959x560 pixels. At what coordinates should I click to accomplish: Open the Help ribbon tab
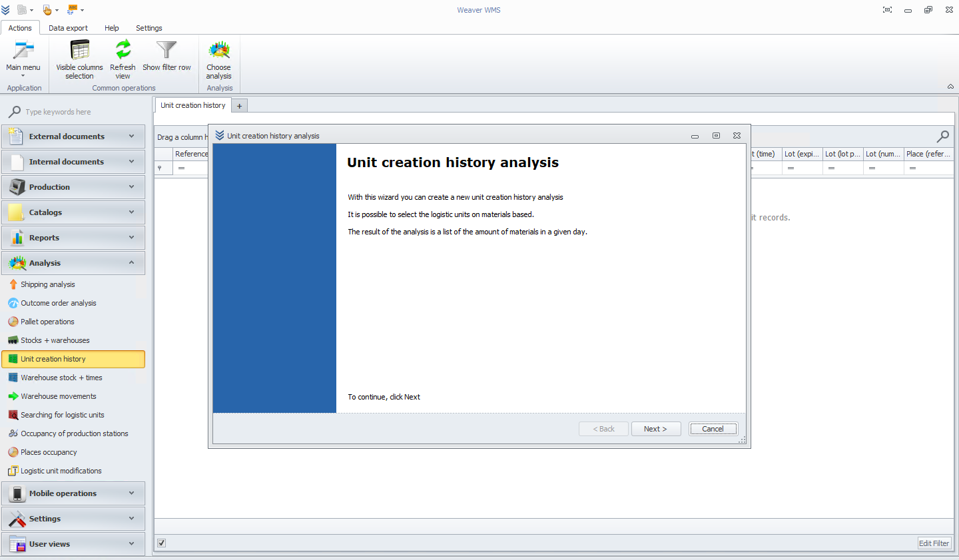(x=112, y=28)
